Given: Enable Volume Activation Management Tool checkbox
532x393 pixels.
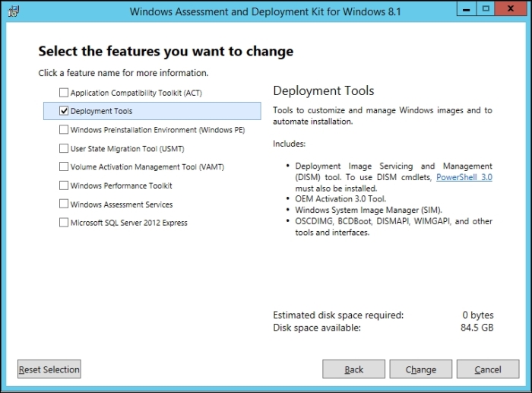Looking at the screenshot, I should coord(63,166).
